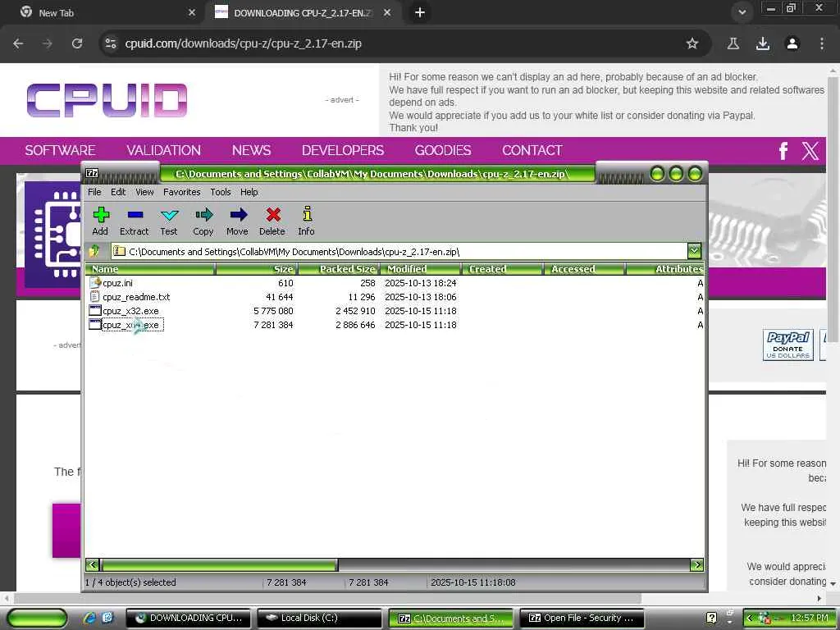
Task: Open the Edit menu
Action: (118, 192)
